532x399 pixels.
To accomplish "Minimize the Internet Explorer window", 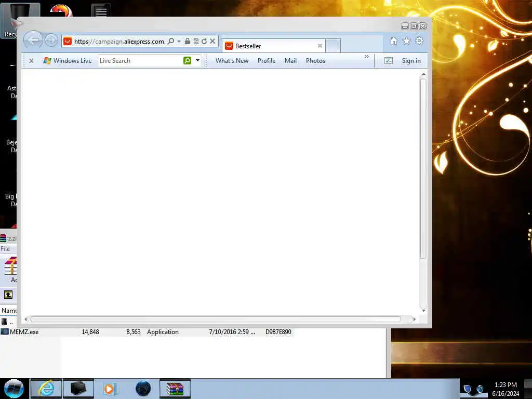I will pos(405,26).
